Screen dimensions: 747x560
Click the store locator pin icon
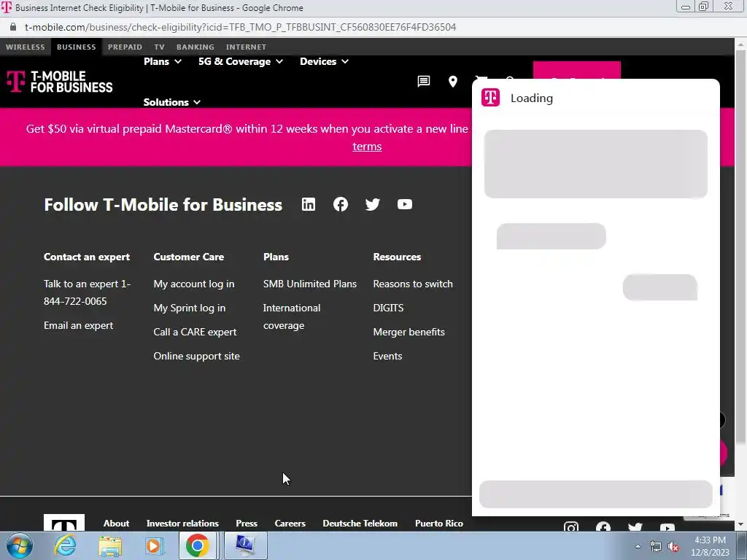pos(453,82)
